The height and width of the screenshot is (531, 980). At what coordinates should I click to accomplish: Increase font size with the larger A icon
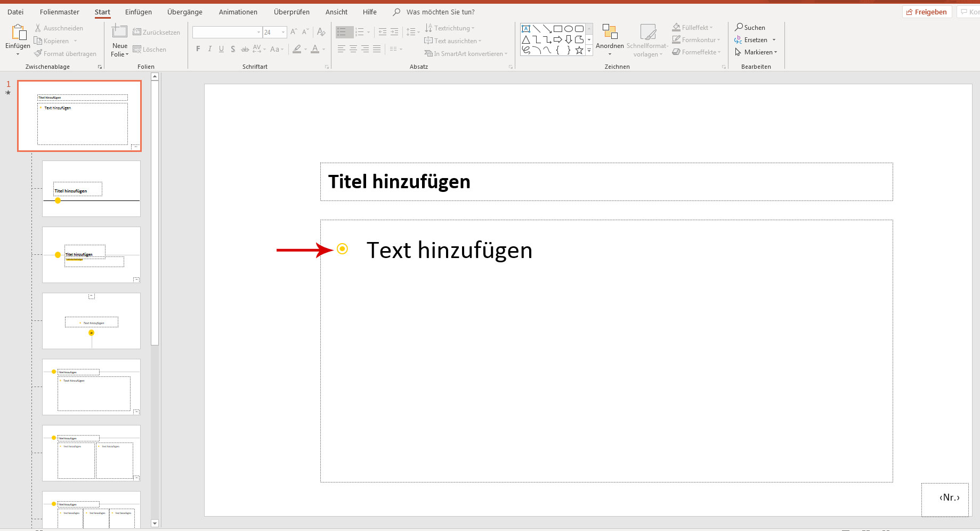[x=294, y=32]
